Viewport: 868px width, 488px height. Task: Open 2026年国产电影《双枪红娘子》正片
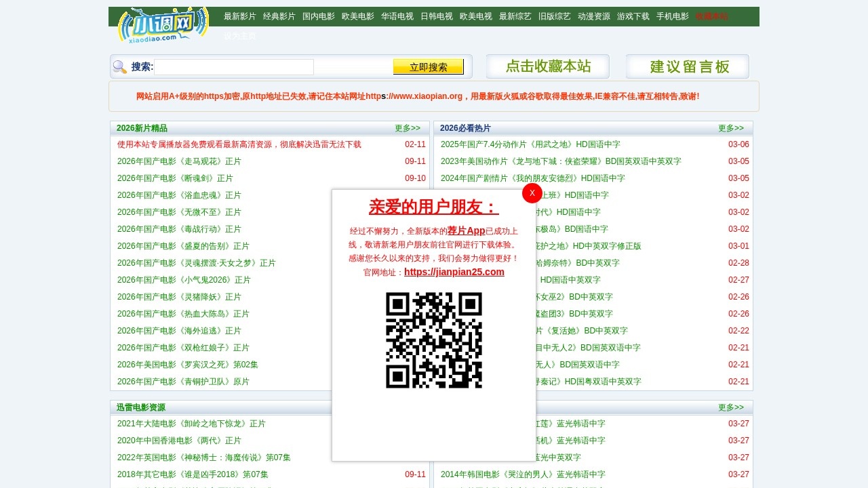pyautogui.click(x=183, y=348)
